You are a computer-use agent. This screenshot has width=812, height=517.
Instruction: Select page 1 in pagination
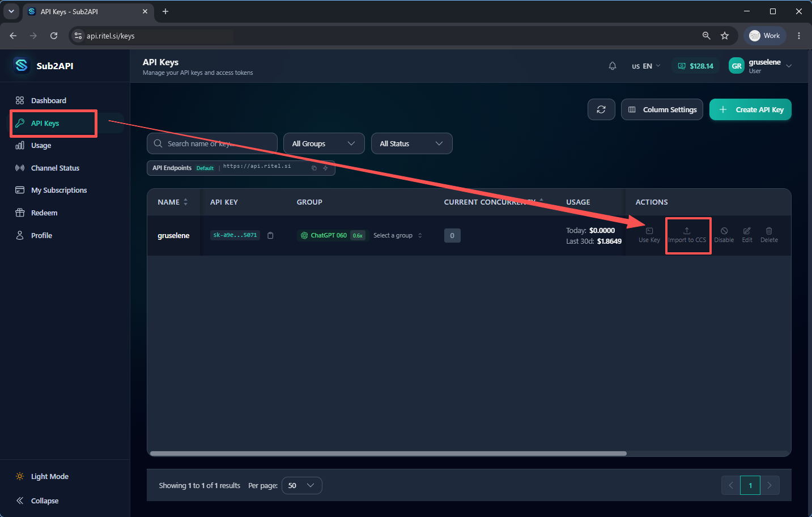pos(750,485)
